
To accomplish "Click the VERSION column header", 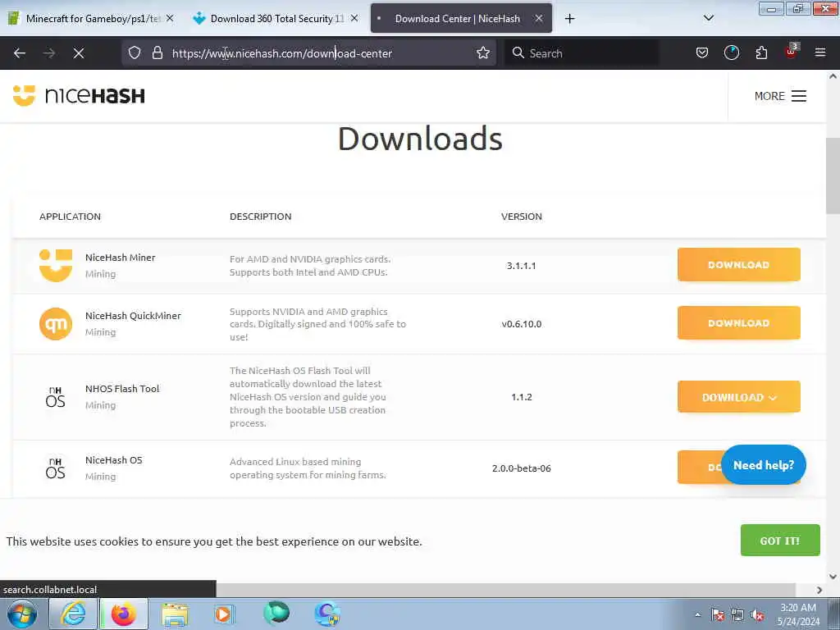I will click(x=521, y=217).
